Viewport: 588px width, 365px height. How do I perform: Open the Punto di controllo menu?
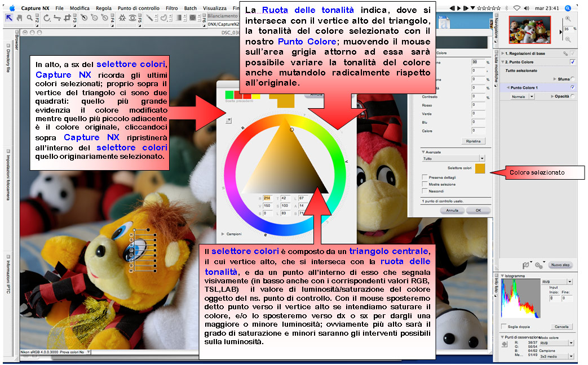pos(138,8)
